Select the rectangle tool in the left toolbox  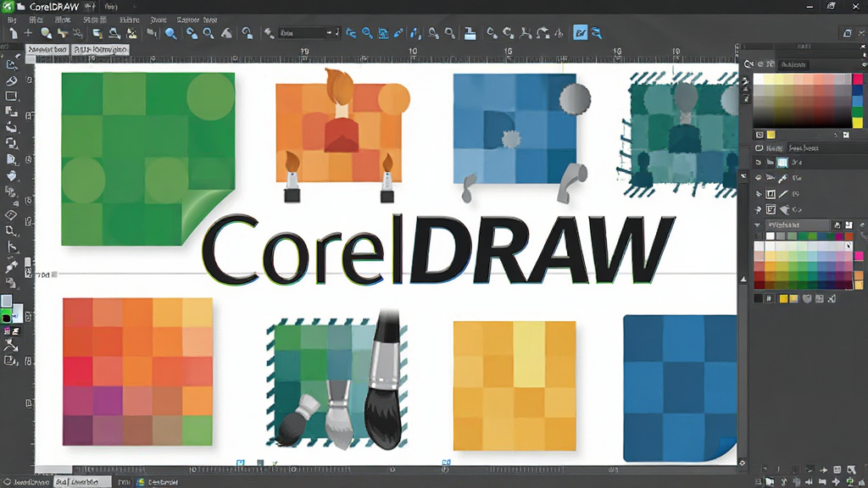[11, 97]
